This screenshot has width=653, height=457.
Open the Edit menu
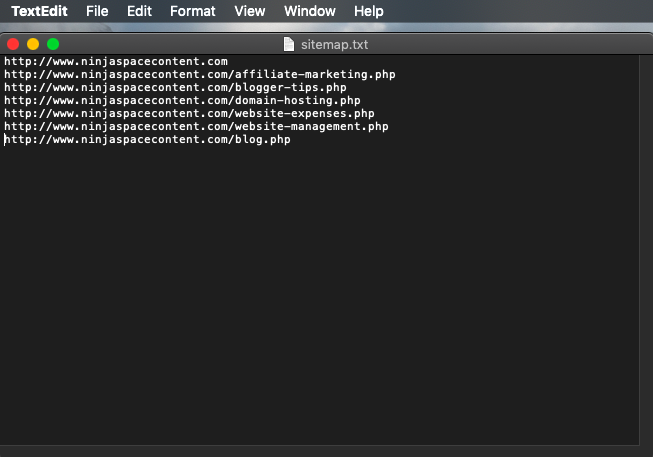139,11
